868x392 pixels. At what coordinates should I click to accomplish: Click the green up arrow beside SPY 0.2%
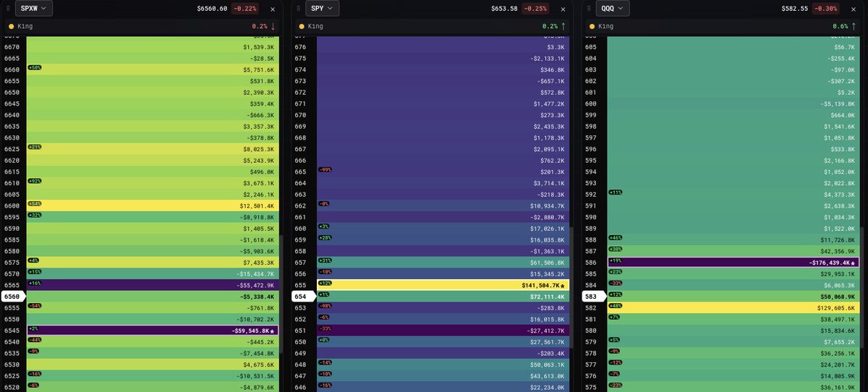point(564,26)
